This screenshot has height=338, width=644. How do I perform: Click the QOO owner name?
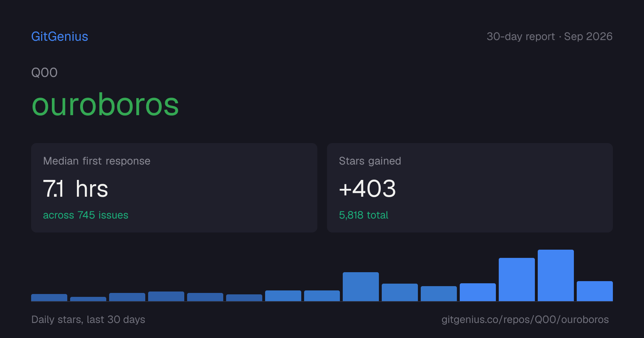click(x=44, y=73)
